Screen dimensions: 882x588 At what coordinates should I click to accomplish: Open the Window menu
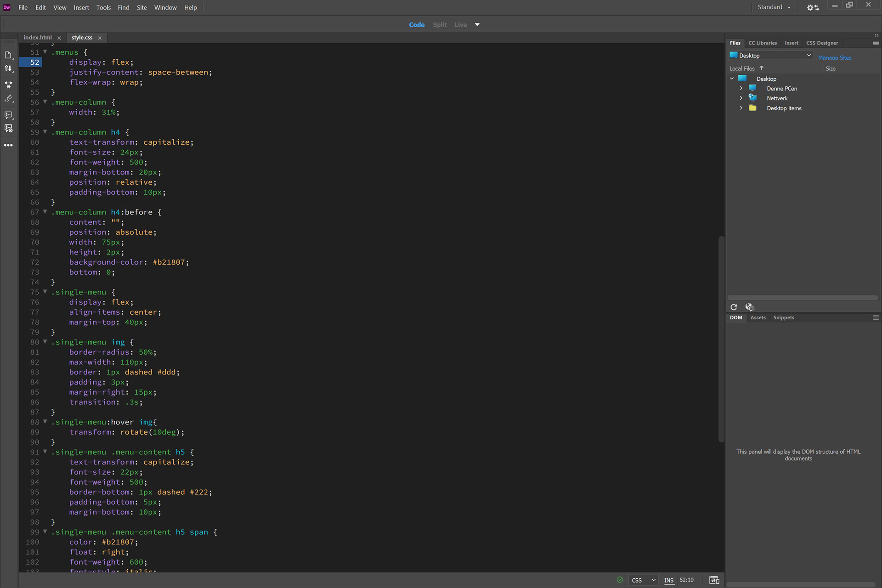(x=165, y=7)
